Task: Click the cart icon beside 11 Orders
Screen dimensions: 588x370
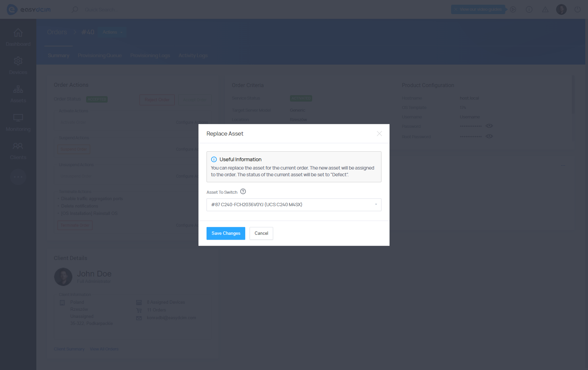Action: [139, 310]
